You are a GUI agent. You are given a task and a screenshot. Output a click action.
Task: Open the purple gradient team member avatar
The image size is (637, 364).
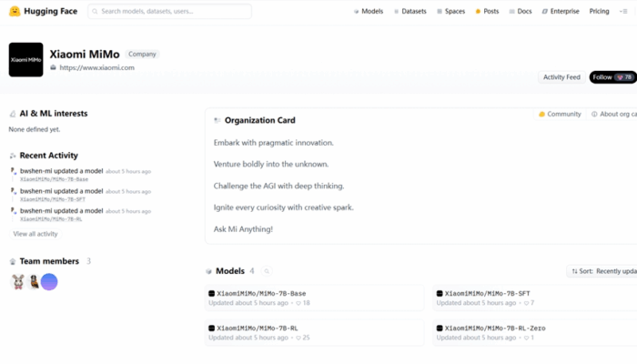tap(49, 281)
